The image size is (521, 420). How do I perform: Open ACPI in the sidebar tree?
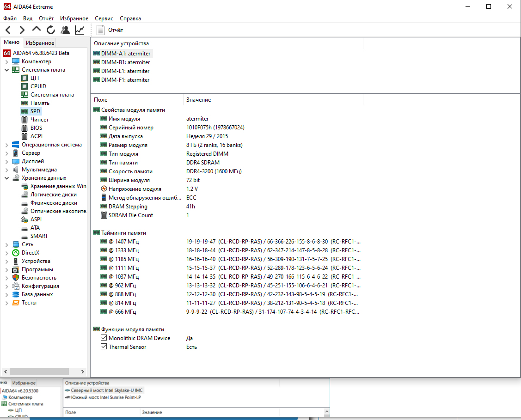[37, 136]
